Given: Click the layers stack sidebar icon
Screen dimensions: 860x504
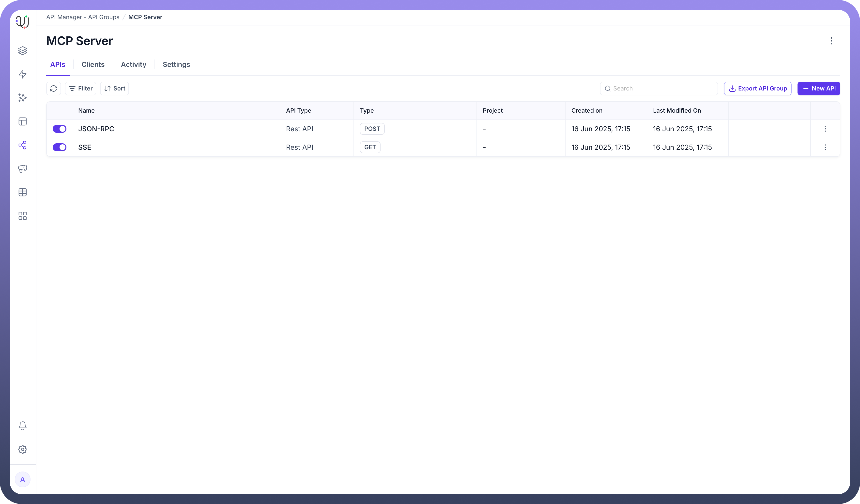Looking at the screenshot, I should 23,50.
